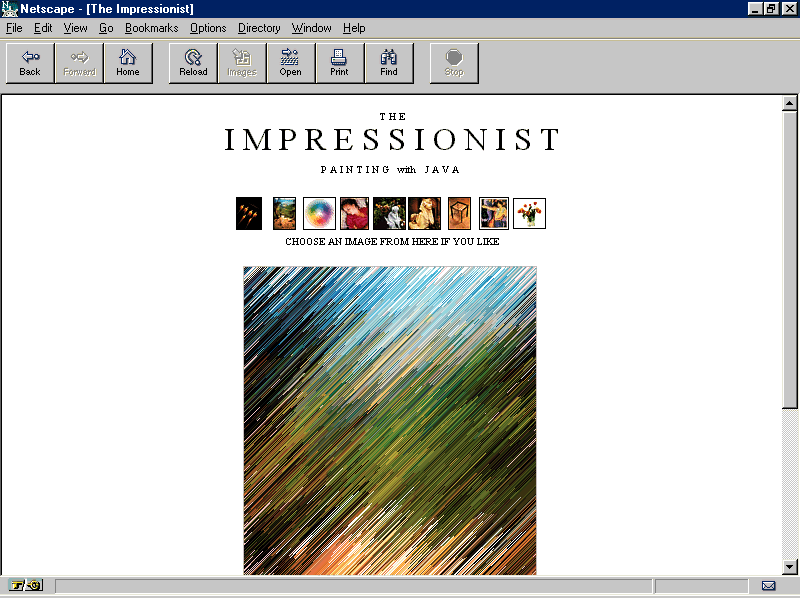Click the Open location button

click(x=291, y=63)
